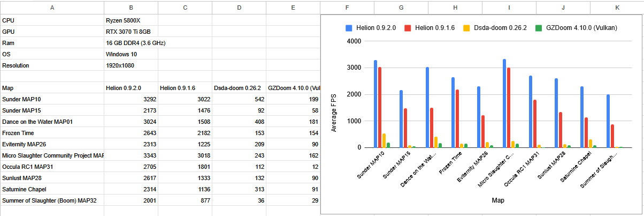
Task: Select the 'RTX 3070 Ti 8GB' cell
Action: pos(131,31)
